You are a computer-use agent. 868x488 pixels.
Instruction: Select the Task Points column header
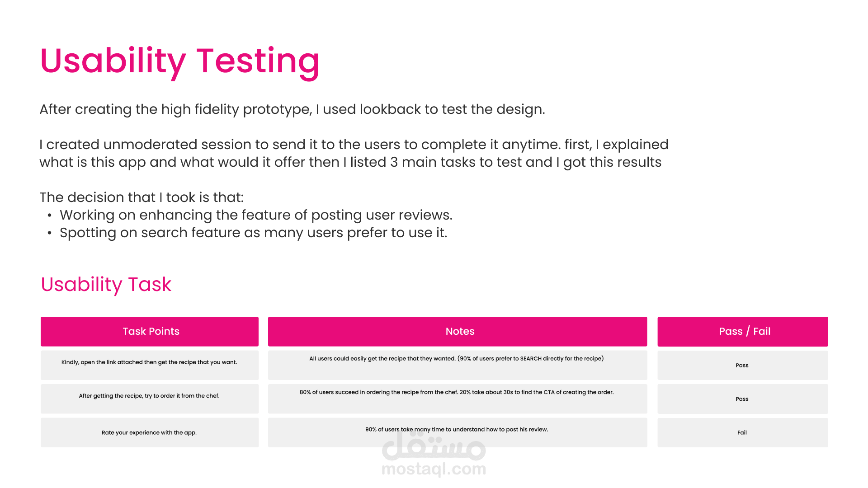click(150, 331)
